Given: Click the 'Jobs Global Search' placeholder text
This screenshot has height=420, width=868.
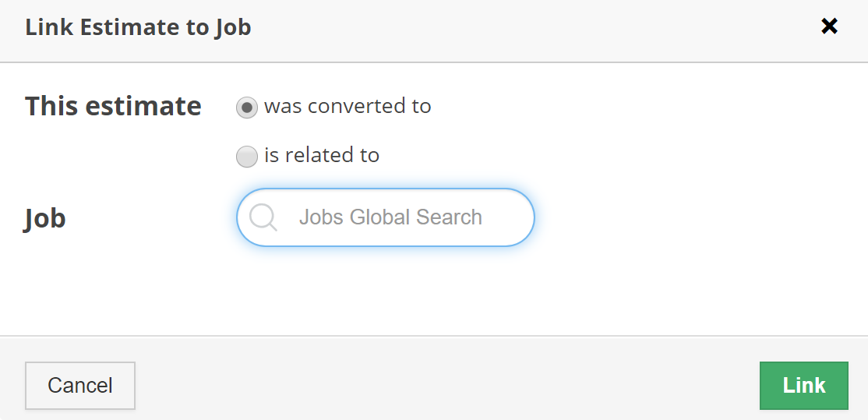Looking at the screenshot, I should 390,217.
